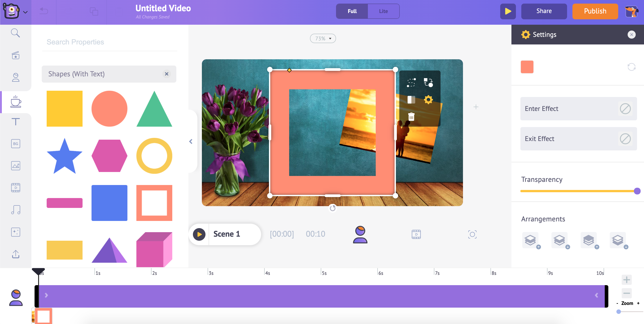The height and width of the screenshot is (324, 644).
Task: Click the Publish button
Action: [x=595, y=11]
